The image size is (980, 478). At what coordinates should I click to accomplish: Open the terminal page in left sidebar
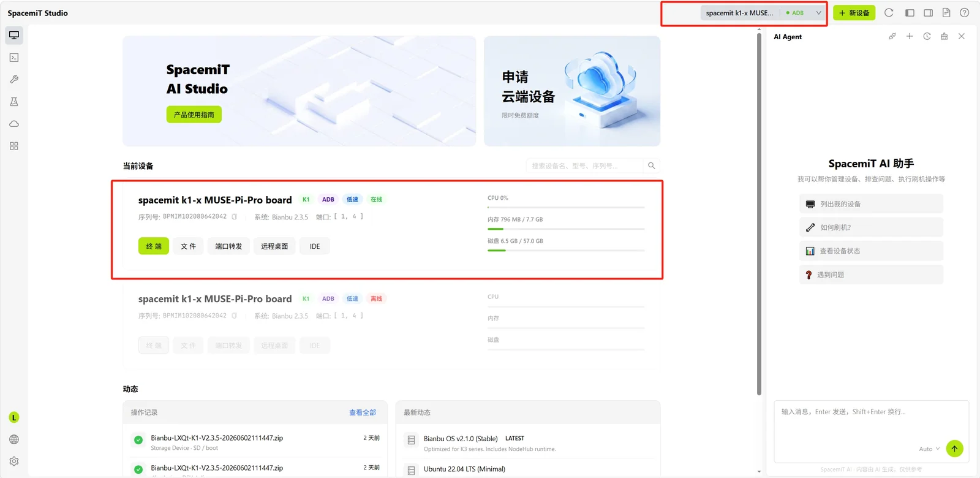[14, 58]
